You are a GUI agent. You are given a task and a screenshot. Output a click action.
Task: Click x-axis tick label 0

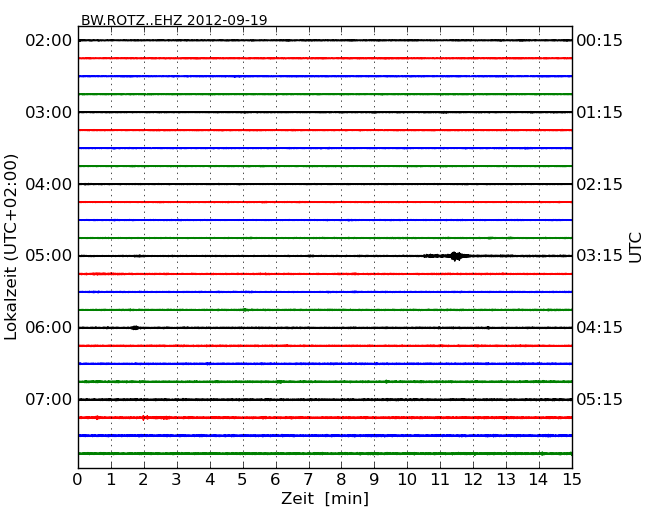[x=78, y=480]
